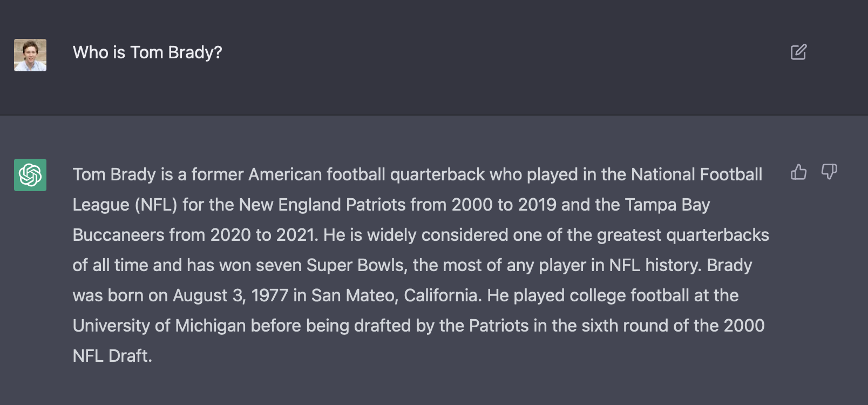Like the response with thumbs up
Viewport: 868px width, 405px height.
pos(798,172)
